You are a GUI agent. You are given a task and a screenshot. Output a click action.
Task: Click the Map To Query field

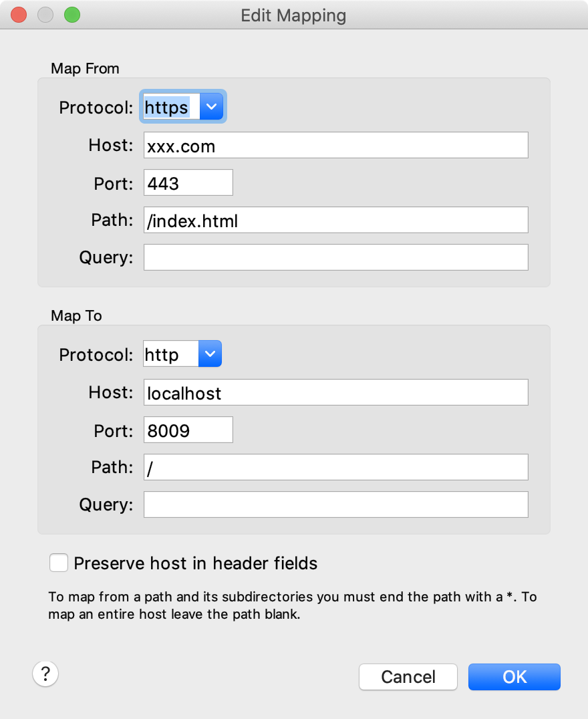(335, 505)
